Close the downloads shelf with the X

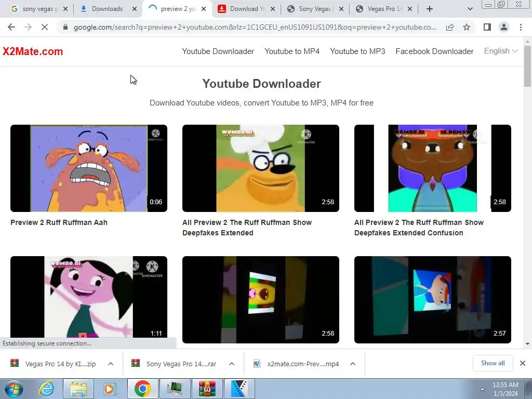point(523,363)
